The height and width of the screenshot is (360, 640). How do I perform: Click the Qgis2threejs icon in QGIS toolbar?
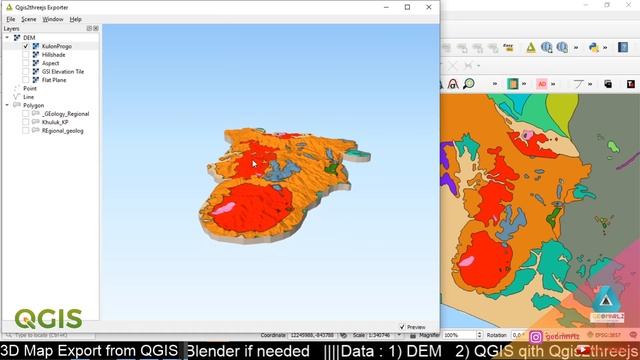pos(531,48)
